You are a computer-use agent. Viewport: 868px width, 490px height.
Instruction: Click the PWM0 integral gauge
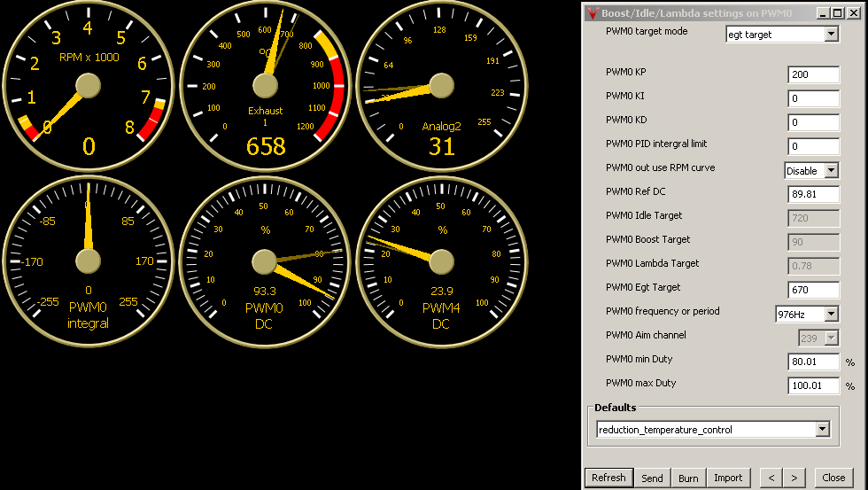tap(88, 262)
